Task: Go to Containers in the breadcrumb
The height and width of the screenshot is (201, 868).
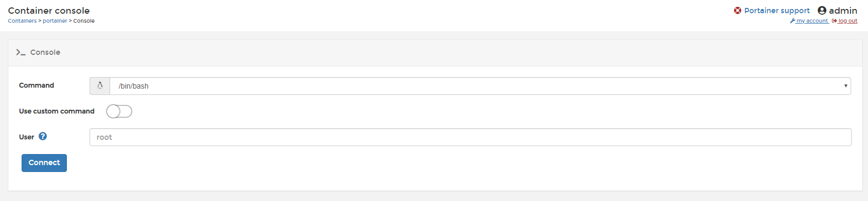Action: click(22, 21)
